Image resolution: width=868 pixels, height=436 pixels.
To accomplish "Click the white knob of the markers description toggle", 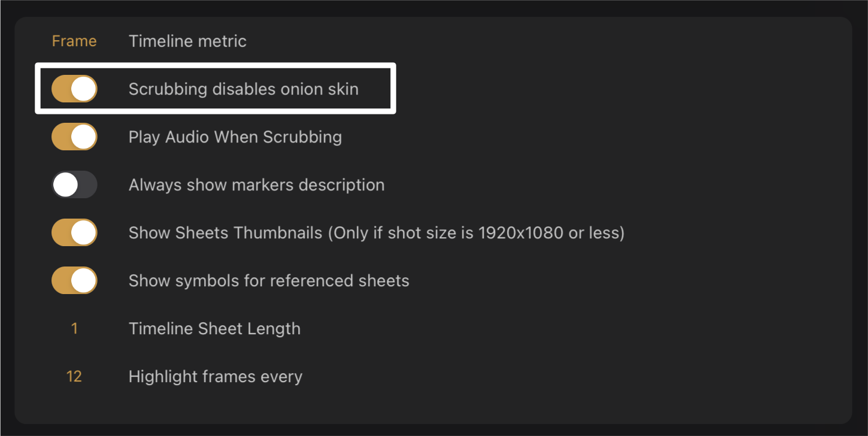I will pyautogui.click(x=65, y=184).
